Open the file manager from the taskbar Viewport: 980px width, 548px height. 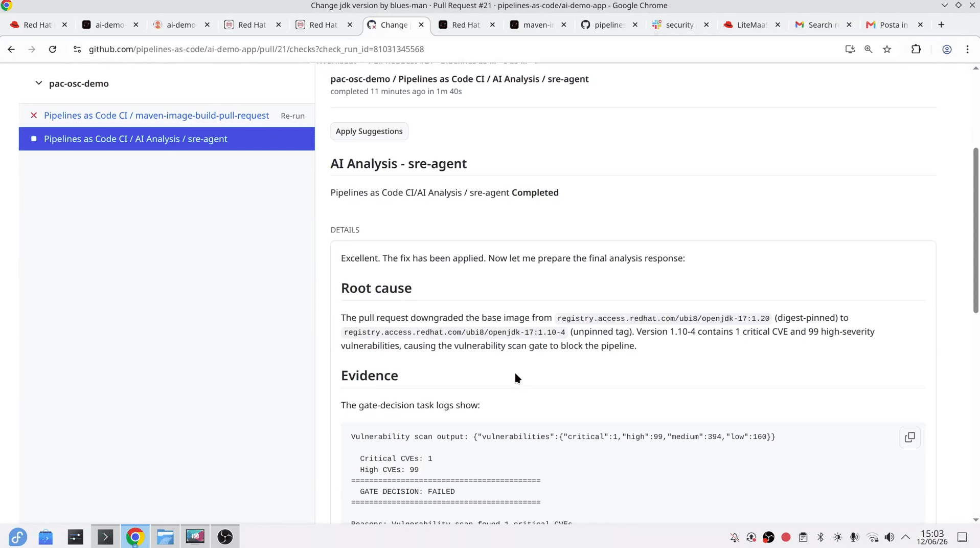click(x=165, y=537)
